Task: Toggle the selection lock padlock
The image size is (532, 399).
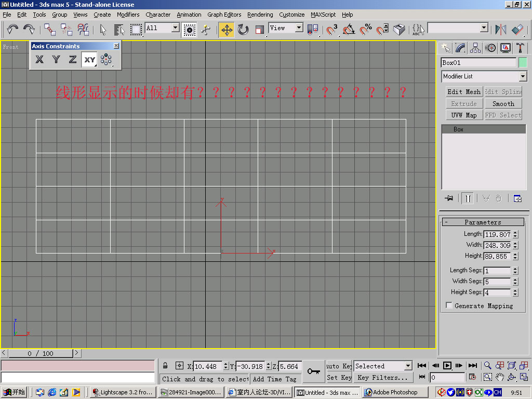Action: pos(165,366)
